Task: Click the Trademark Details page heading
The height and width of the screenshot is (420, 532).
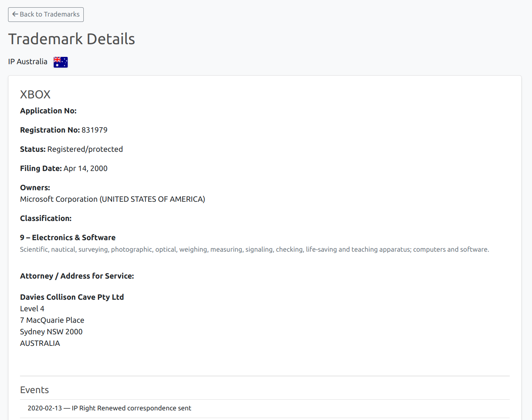Action: point(71,38)
